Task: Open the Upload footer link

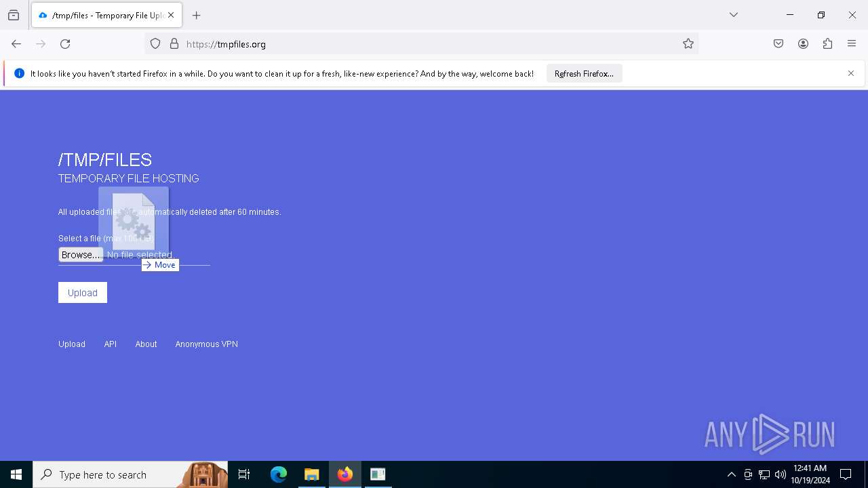Action: click(x=72, y=344)
